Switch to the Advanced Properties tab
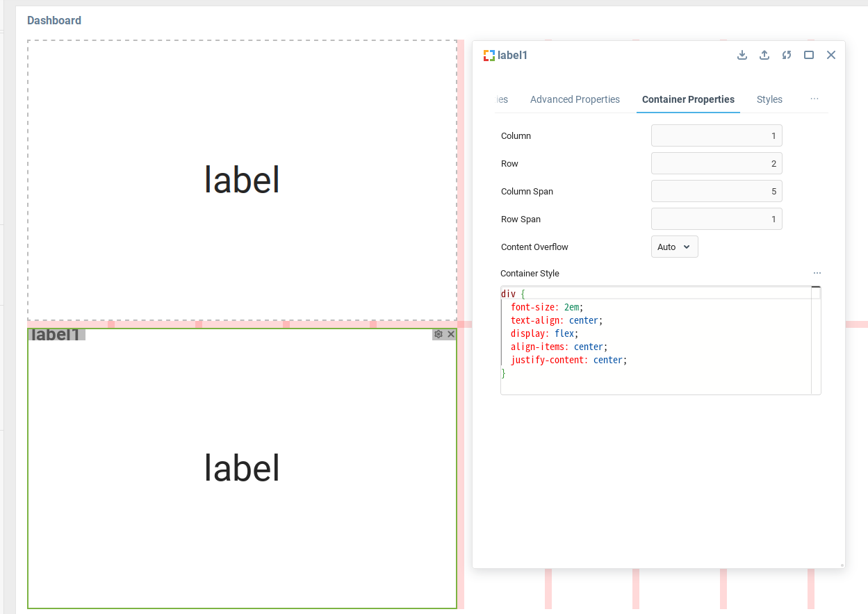868x614 pixels. pyautogui.click(x=575, y=99)
